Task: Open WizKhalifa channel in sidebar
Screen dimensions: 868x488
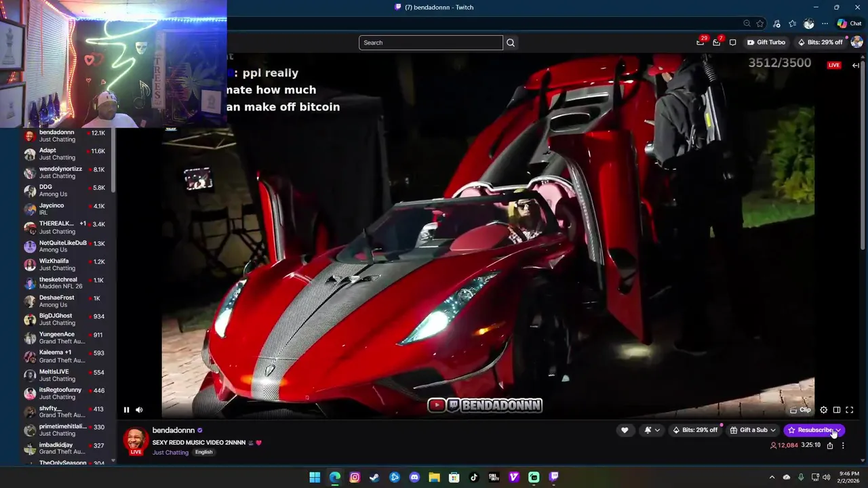Action: tap(66, 264)
